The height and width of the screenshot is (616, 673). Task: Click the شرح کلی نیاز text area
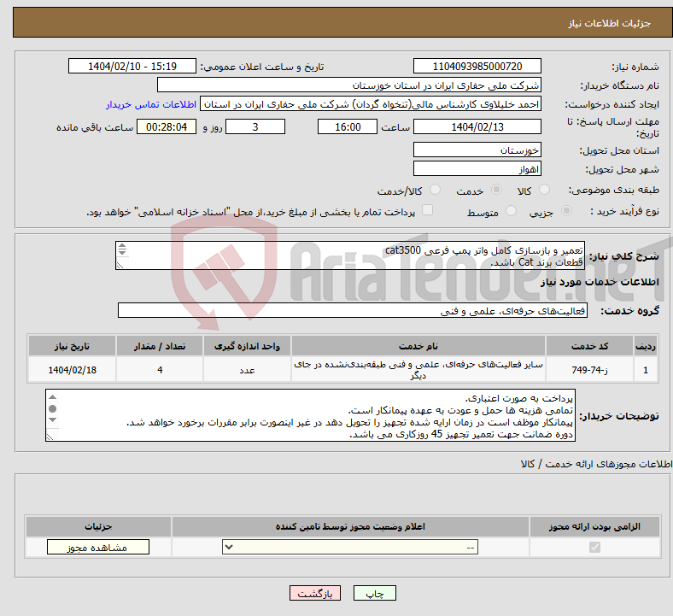[350, 255]
